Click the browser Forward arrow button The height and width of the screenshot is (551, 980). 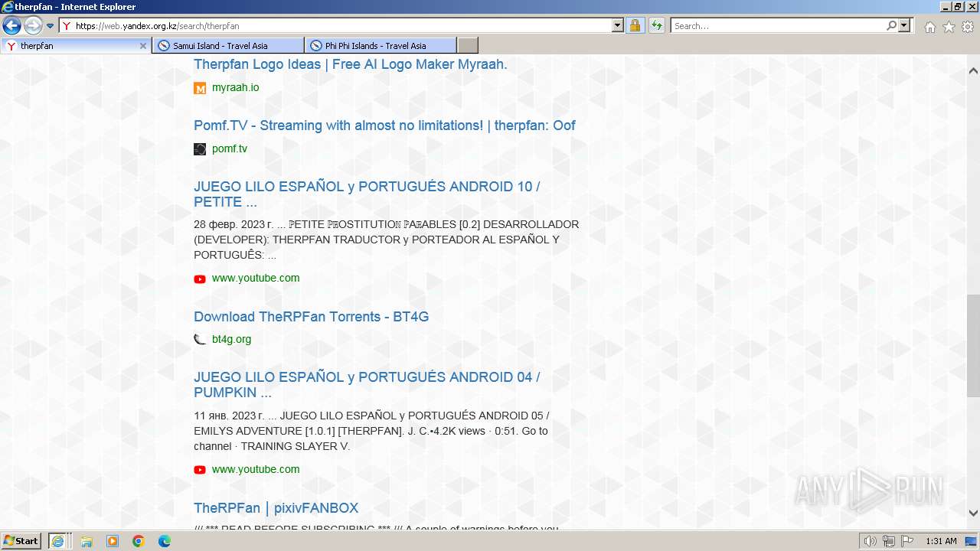coord(33,26)
